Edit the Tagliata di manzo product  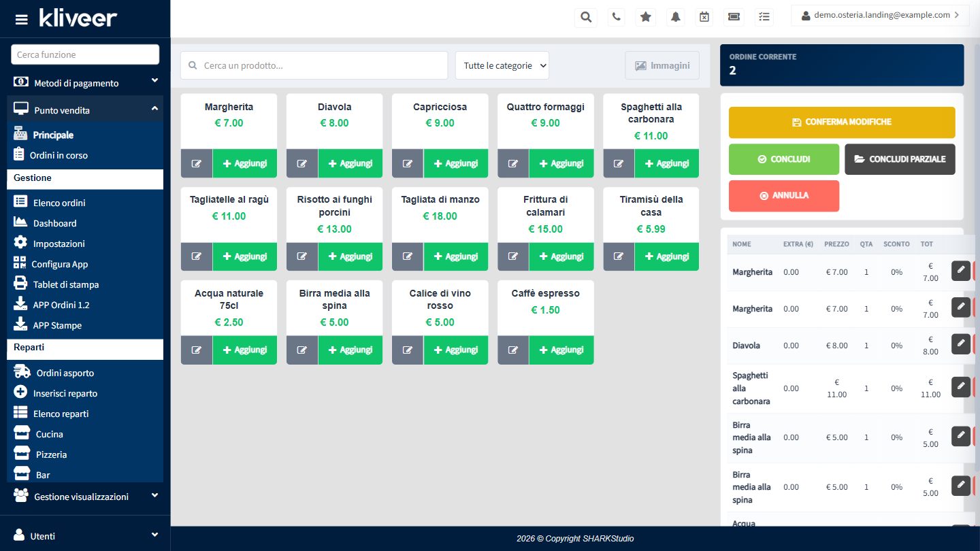tap(408, 256)
